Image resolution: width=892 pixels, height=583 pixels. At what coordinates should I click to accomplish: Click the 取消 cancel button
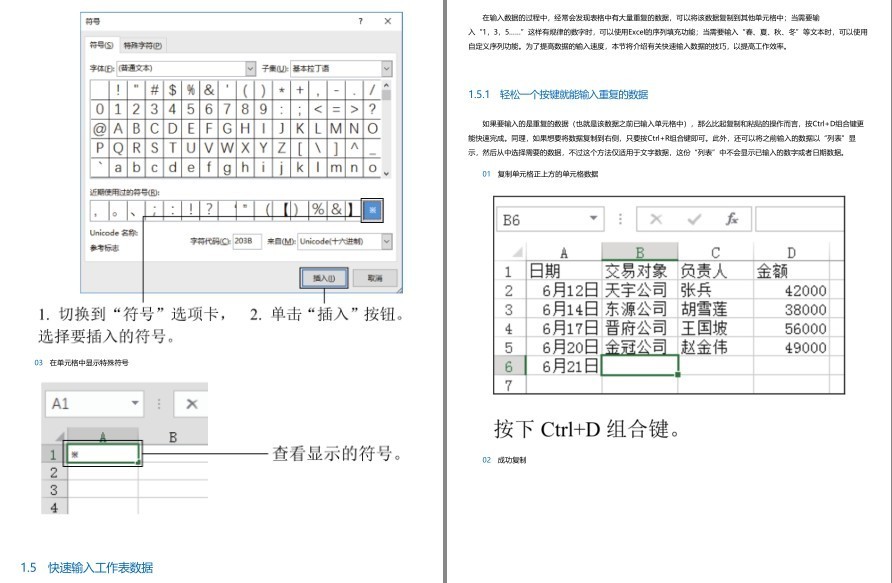(375, 278)
